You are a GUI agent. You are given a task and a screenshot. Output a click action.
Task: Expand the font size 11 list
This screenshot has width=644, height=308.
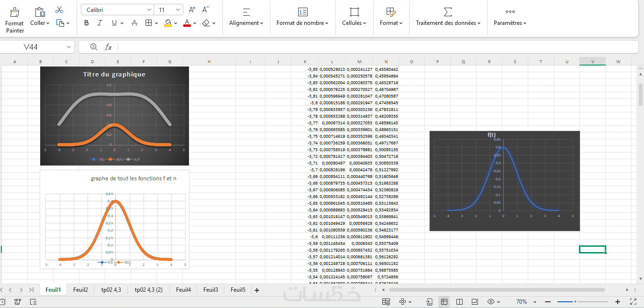(178, 10)
